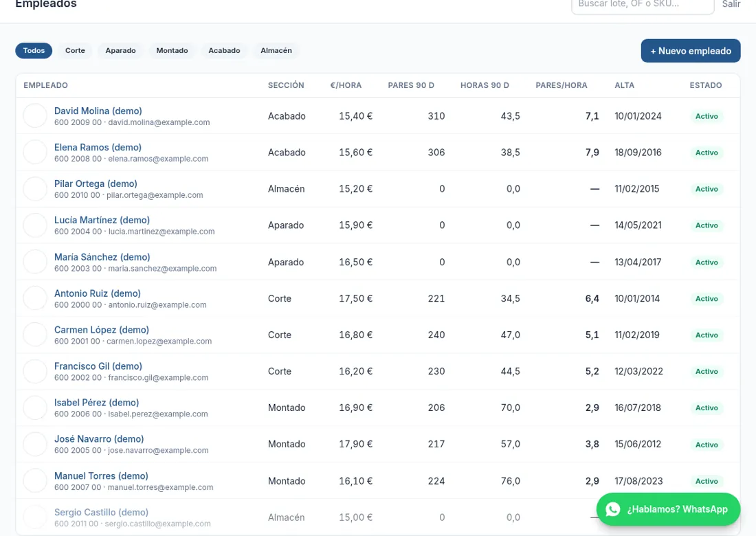Screen dimensions: 756x536
Task: Open Antonio Ruiz (demo) employee page
Action: click(98, 293)
